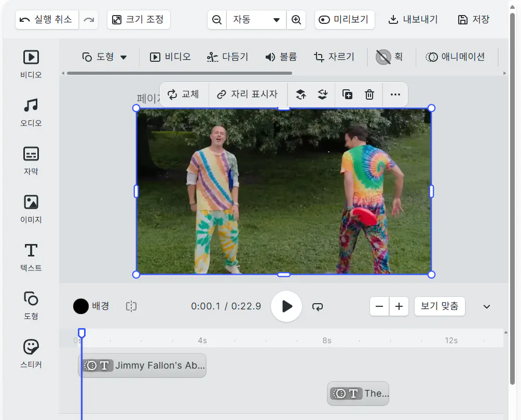
Task: Collapse the timeline with chevron arrow
Action: pyautogui.click(x=487, y=306)
